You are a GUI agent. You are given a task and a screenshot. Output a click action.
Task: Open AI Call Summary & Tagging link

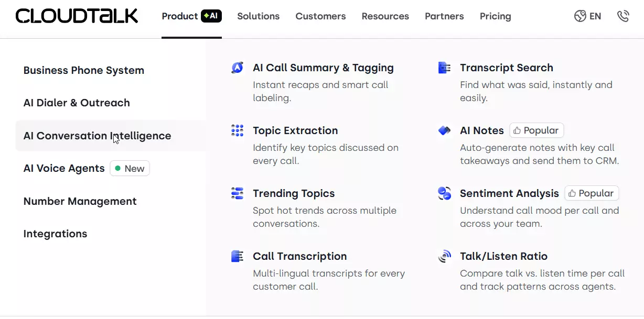(323, 68)
